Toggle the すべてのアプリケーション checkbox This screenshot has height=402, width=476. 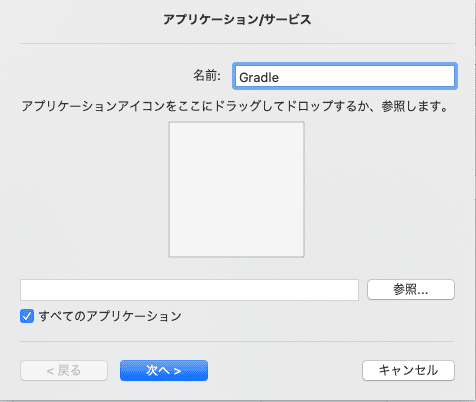27,316
